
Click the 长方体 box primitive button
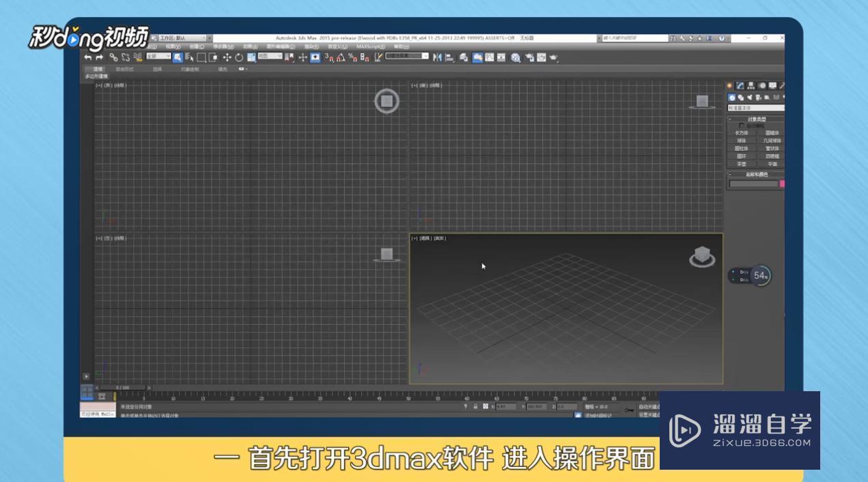click(742, 133)
